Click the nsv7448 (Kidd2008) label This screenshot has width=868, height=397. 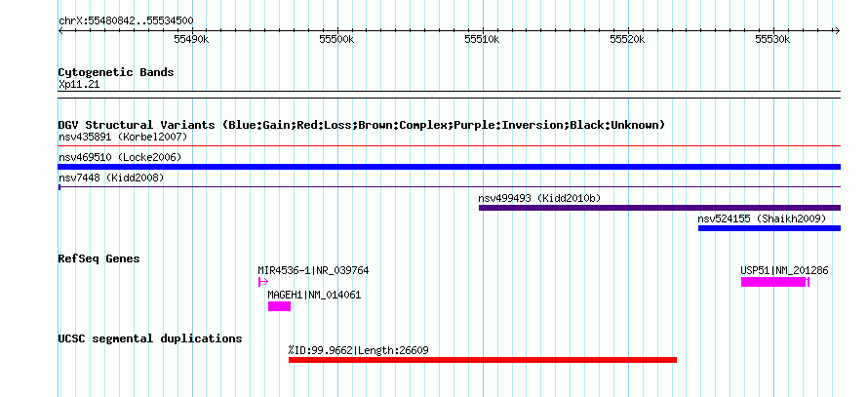click(x=111, y=178)
